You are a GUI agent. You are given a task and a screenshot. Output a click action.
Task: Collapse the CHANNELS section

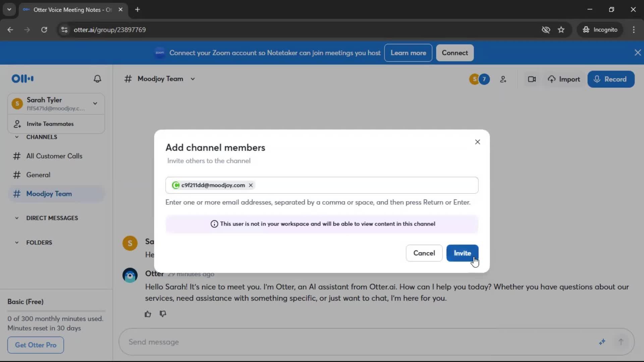click(17, 137)
